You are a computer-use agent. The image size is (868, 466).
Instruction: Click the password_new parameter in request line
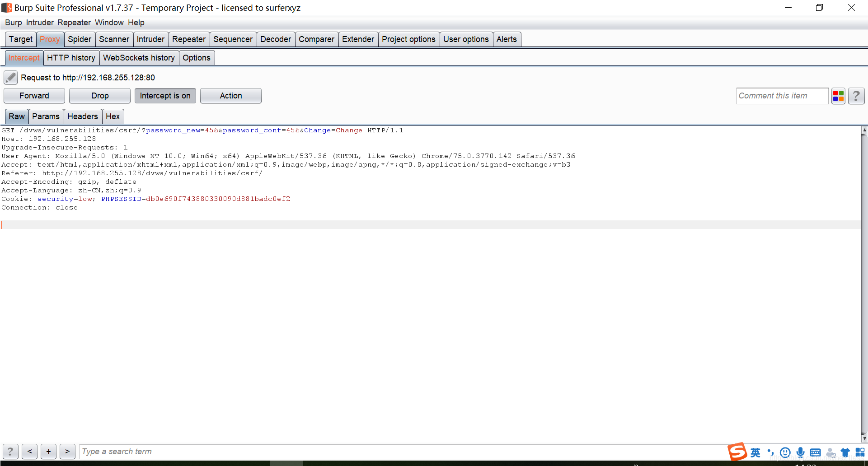pyautogui.click(x=173, y=130)
